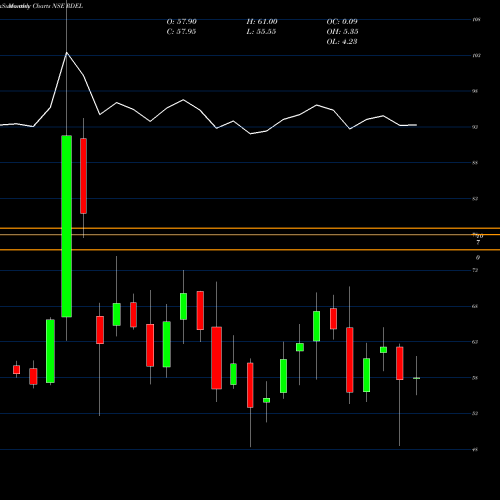The image size is (500, 500).
Task: Click the OH: 5.35 reading
Action: click(x=342, y=32)
